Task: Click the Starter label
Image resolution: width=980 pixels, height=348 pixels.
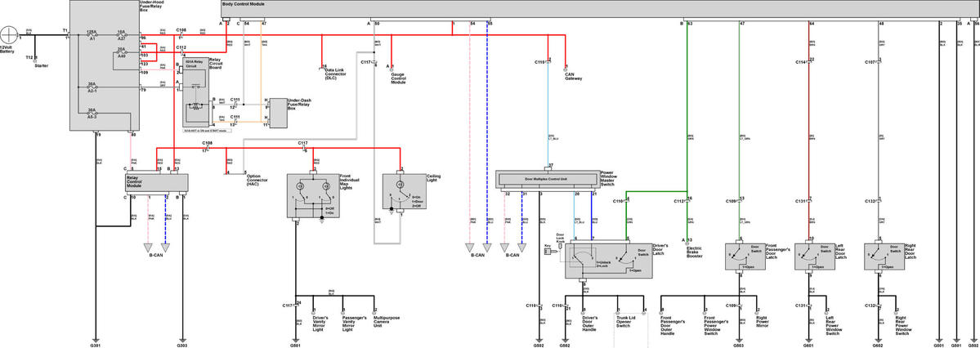Action: click(42, 65)
